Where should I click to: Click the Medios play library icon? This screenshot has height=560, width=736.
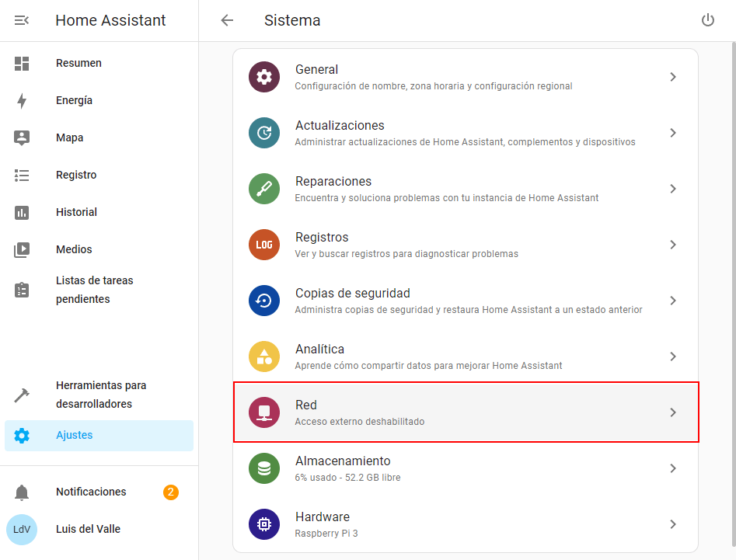[22, 250]
